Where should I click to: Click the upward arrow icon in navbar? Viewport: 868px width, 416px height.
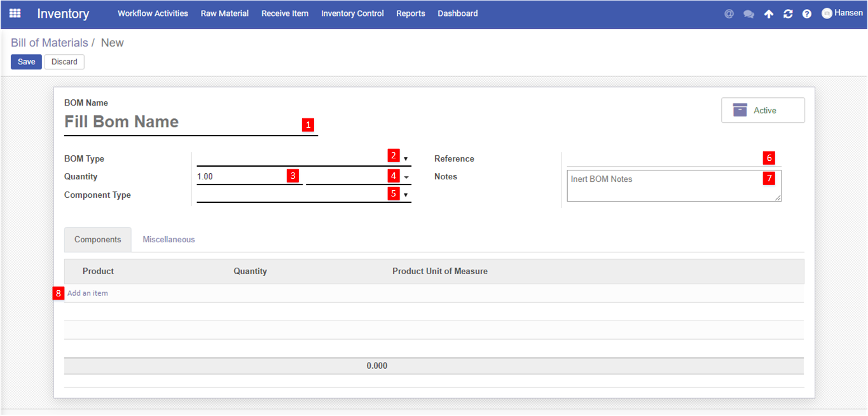(x=768, y=14)
